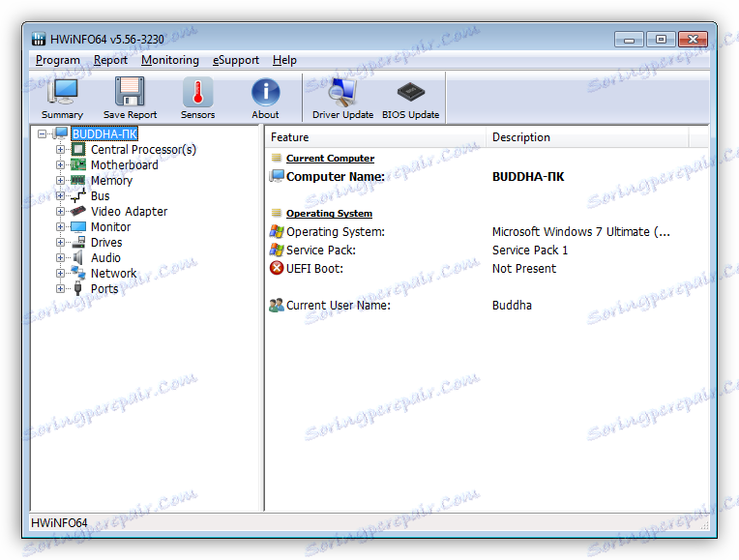Image resolution: width=739 pixels, height=560 pixels.
Task: Click the root computer icon in tree
Action: pyautogui.click(x=61, y=133)
